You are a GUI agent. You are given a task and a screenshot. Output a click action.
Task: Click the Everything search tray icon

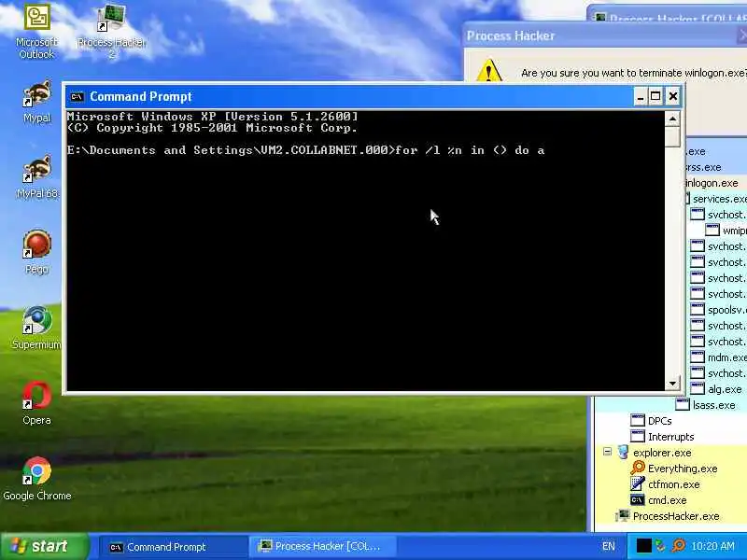679,546
